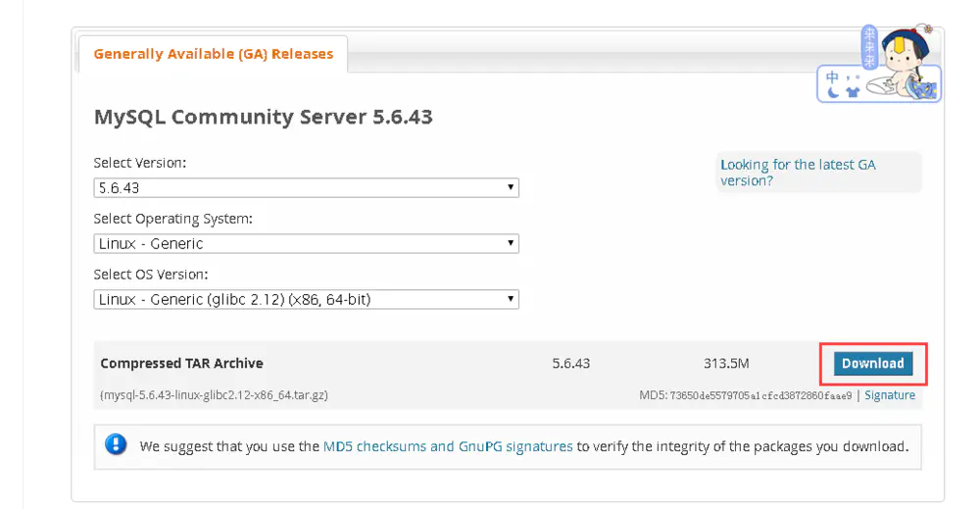Click the blue Download button
The height and width of the screenshot is (509, 980).
click(872, 363)
